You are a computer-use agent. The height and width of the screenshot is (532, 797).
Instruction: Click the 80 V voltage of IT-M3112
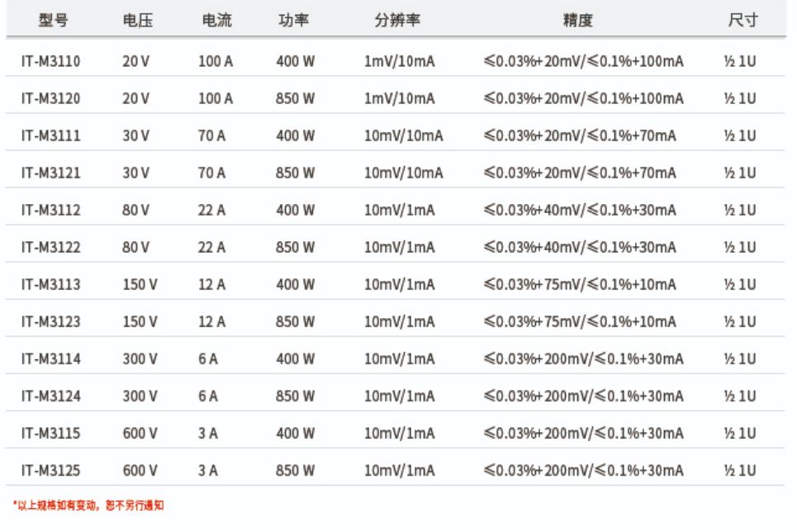click(135, 210)
